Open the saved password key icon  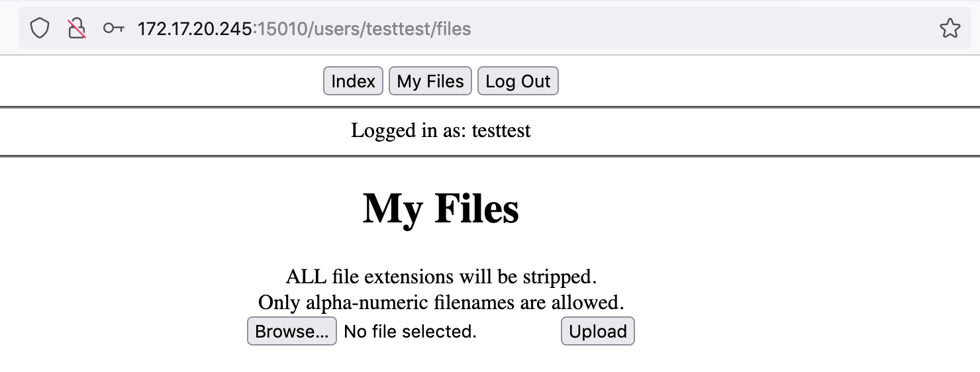tap(114, 28)
